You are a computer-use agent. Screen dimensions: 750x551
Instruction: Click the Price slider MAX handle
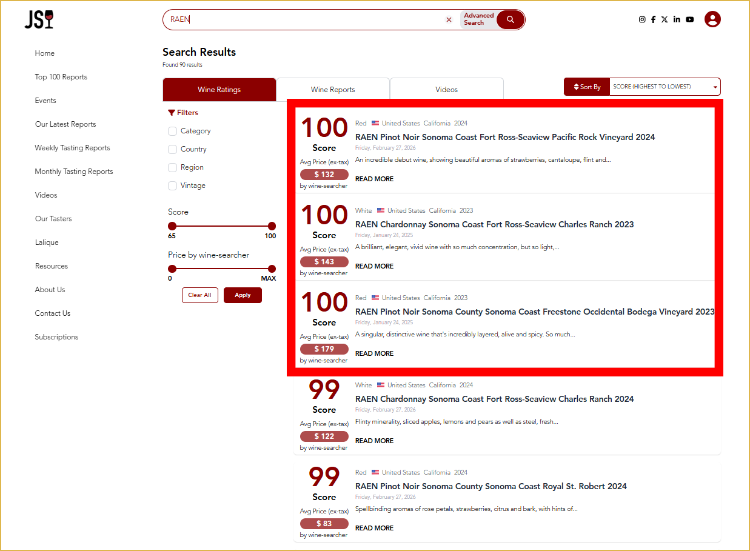pos(272,269)
